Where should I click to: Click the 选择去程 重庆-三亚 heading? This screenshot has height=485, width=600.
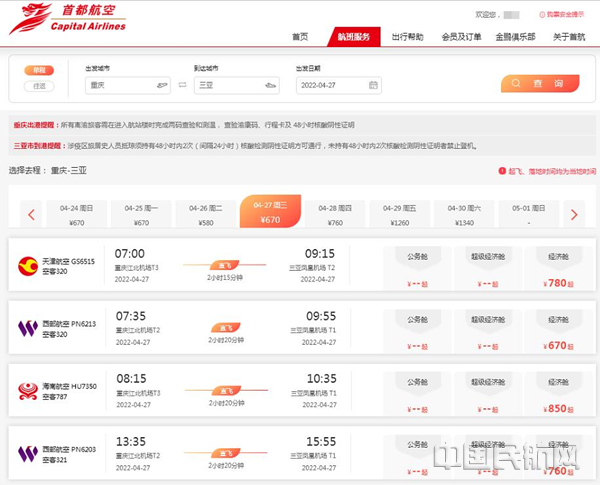point(48,170)
